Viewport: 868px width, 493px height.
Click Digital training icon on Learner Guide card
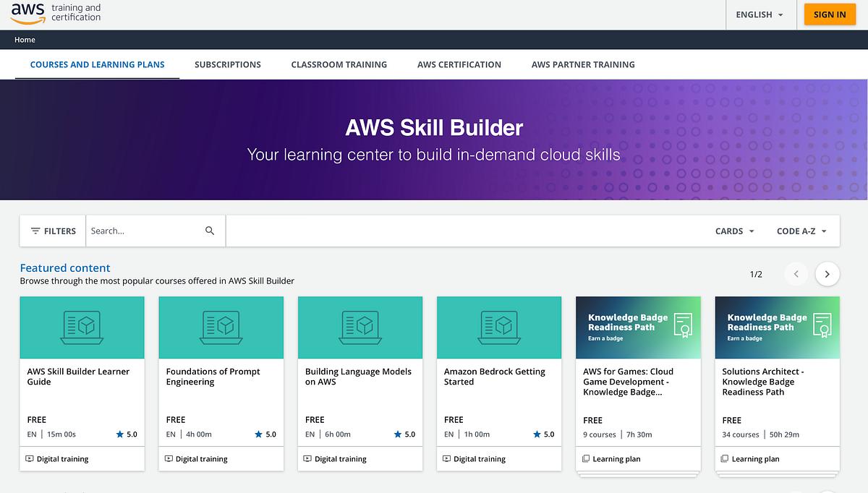[x=30, y=458]
